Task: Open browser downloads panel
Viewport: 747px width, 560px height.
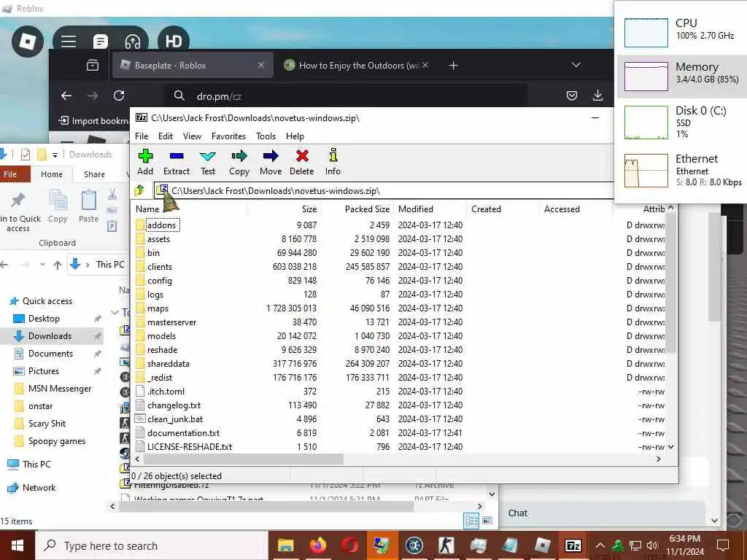Action: (x=598, y=96)
